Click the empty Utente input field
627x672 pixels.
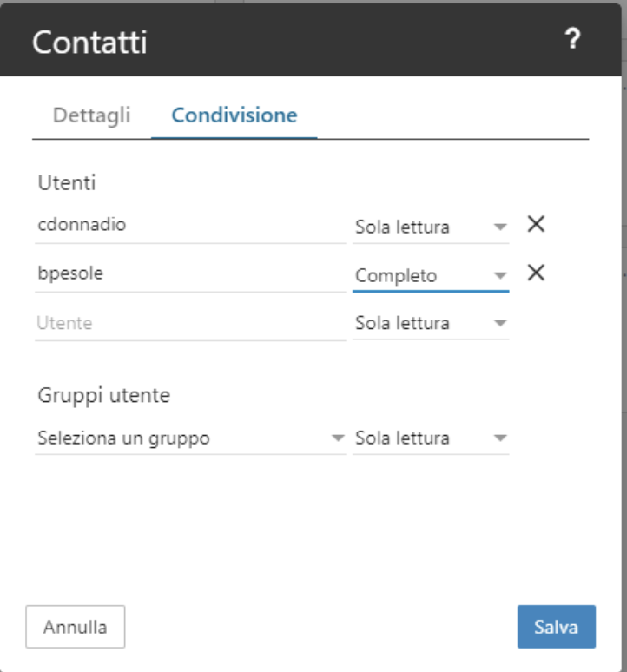tap(191, 323)
